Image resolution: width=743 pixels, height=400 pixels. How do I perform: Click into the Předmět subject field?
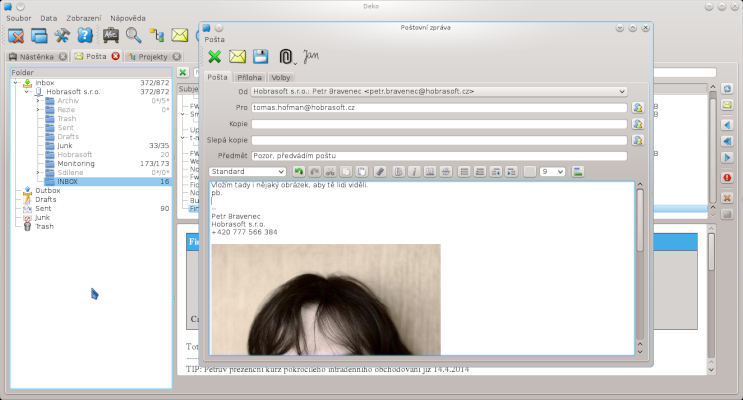tap(439, 155)
